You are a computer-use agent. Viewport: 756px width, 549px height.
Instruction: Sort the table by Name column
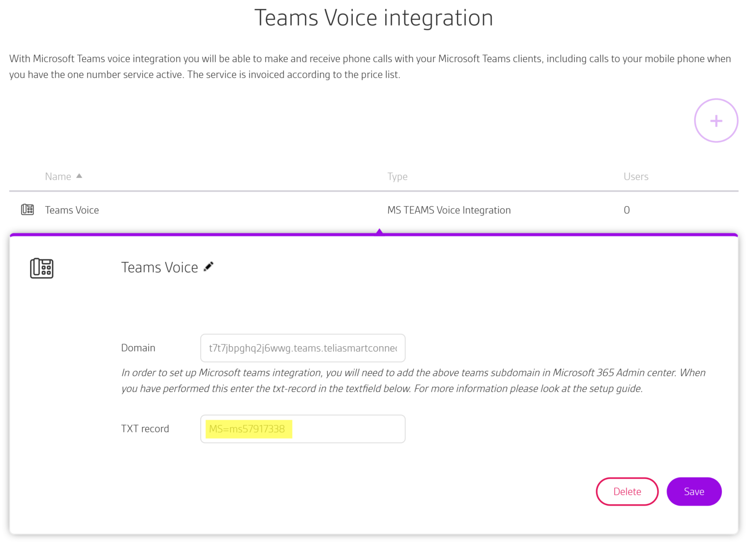pyautogui.click(x=58, y=176)
